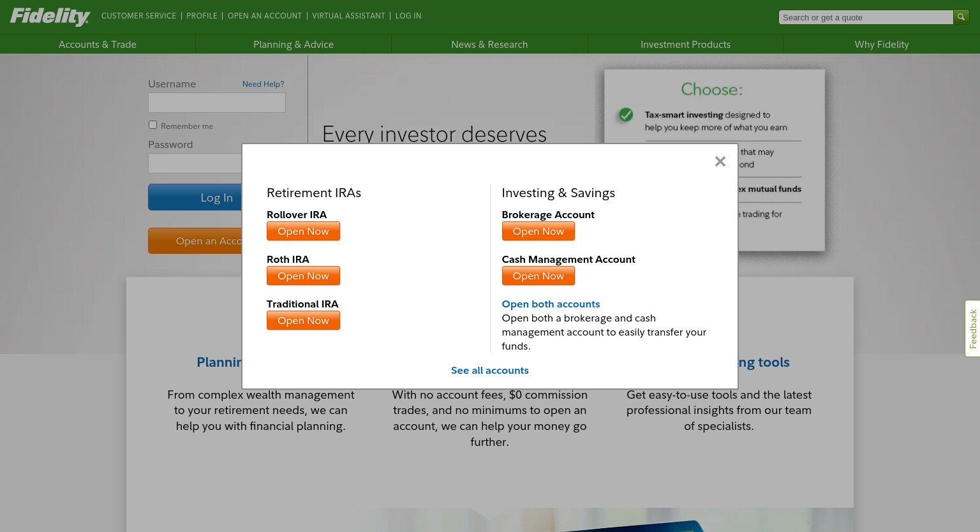
Task: Click the See all accounts link
Action: (490, 371)
